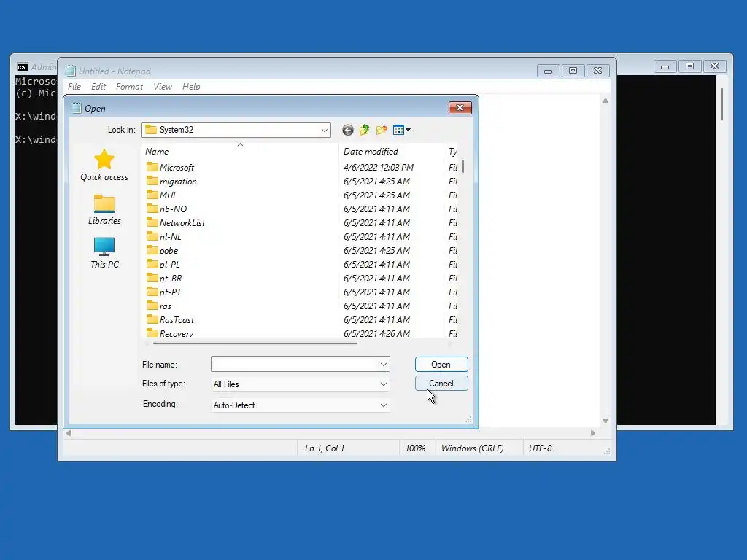747x560 pixels.
Task: Click the Type column header
Action: [451, 152]
